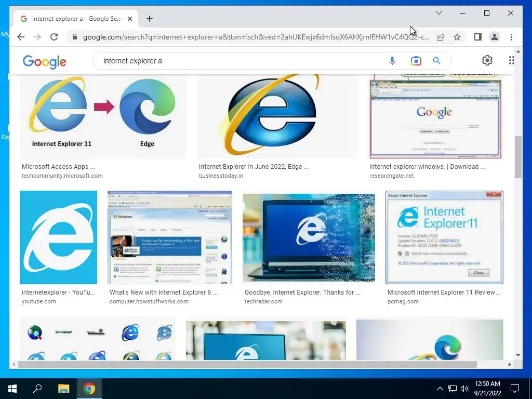Viewport: 532px width, 399px height.
Task: Open the Chrome side panel
Action: point(478,37)
